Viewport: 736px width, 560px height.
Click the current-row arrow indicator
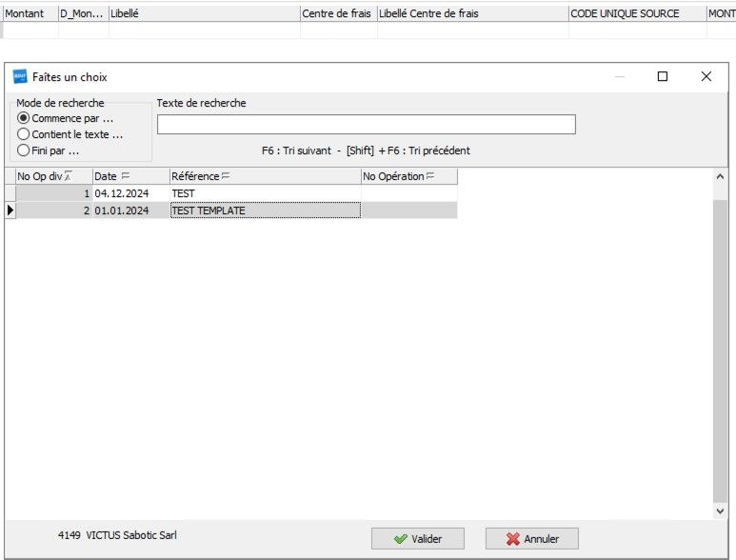(x=10, y=210)
